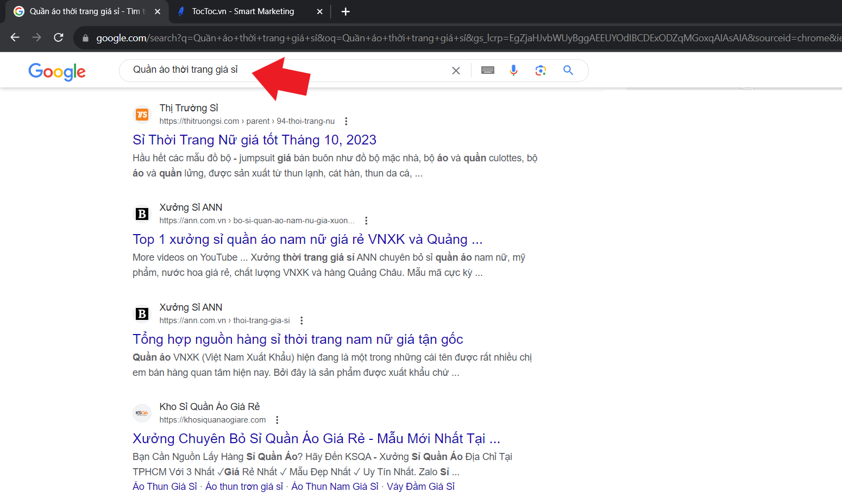The width and height of the screenshot is (842, 504).
Task: Open 'Sỉ Thời Trang Nữ giá tốt' result
Action: tap(254, 140)
